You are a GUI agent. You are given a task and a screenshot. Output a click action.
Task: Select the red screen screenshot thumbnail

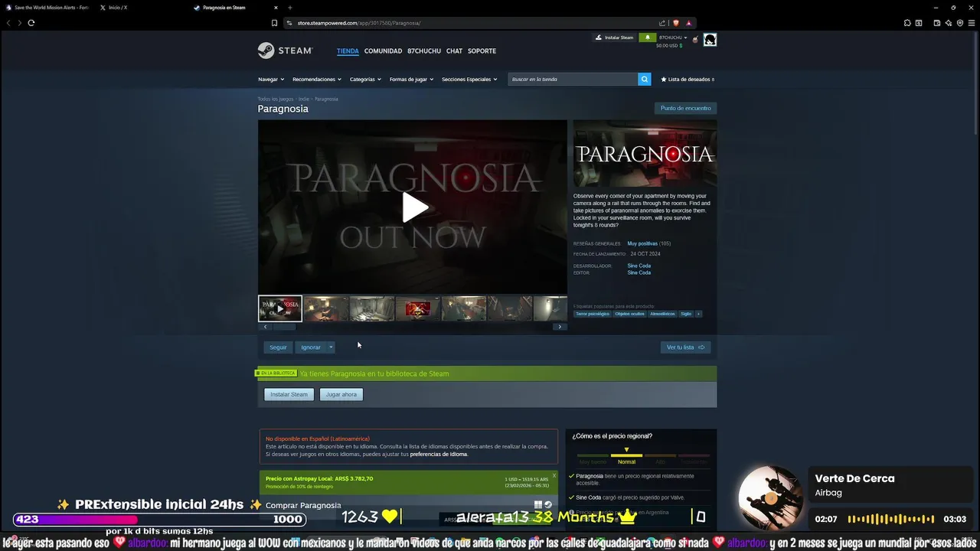(418, 308)
